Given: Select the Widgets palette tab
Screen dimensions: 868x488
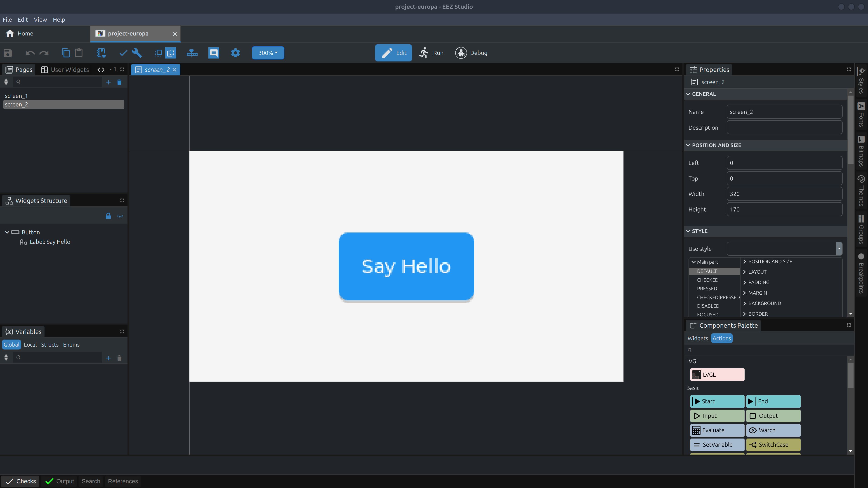Looking at the screenshot, I should coord(698,338).
